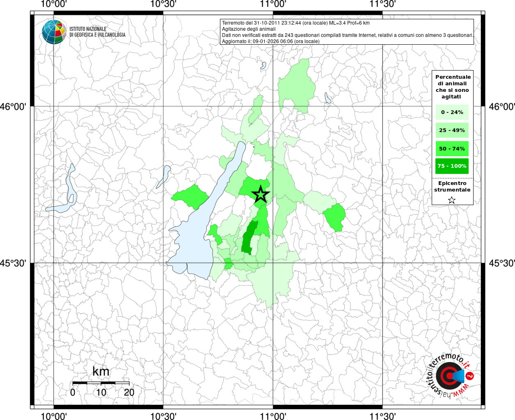This screenshot has height=420, width=515.
Task: Click the scale bar number 20
Action: click(129, 393)
